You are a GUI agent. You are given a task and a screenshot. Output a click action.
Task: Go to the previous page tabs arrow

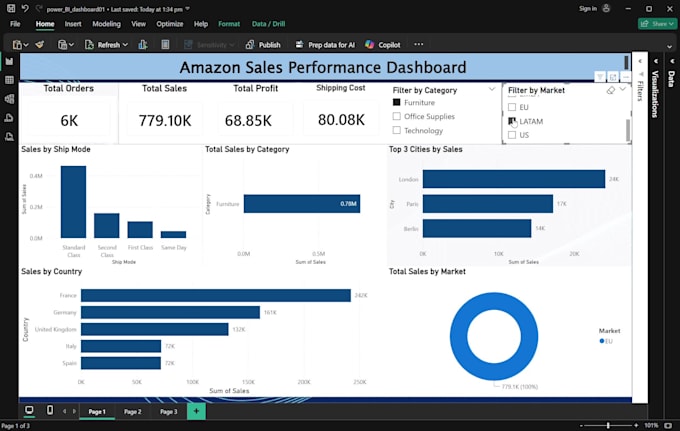tap(65, 411)
